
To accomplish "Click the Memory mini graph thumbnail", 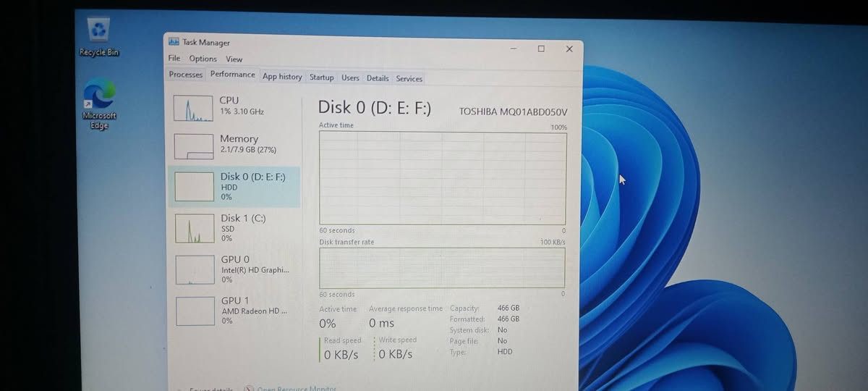I will tap(194, 146).
